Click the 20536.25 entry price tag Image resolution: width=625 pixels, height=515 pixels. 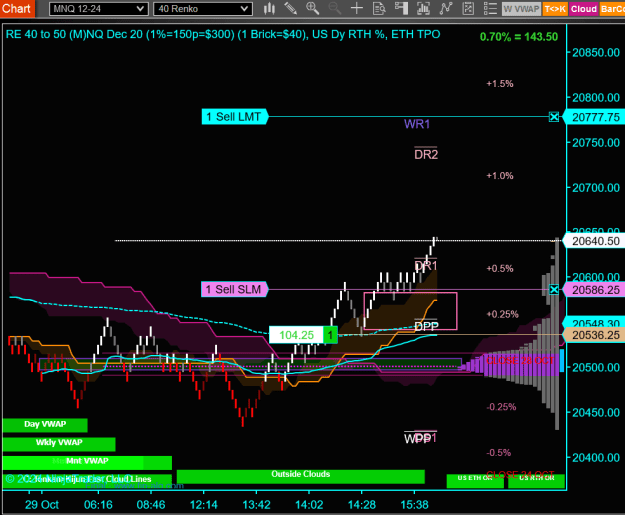(x=596, y=335)
